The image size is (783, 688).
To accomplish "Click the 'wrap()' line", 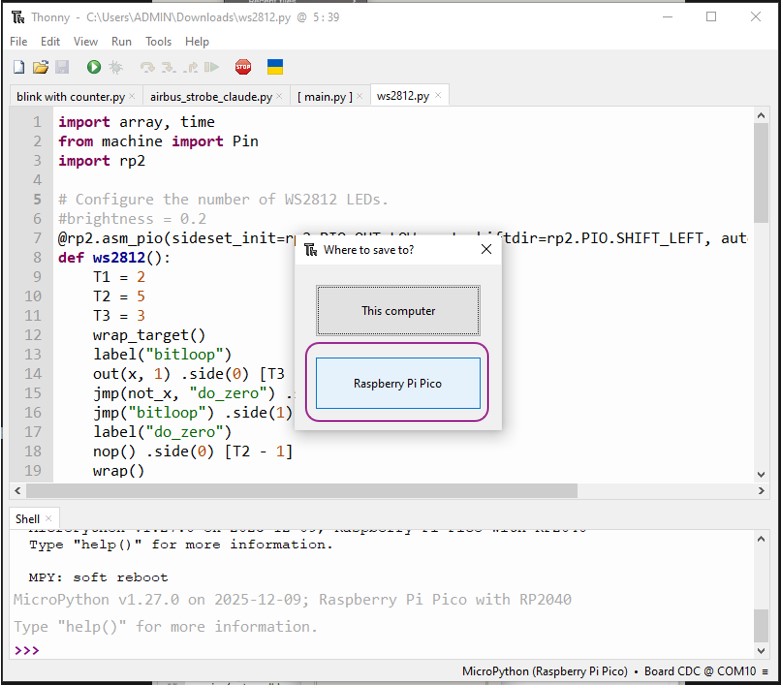I will (119, 471).
